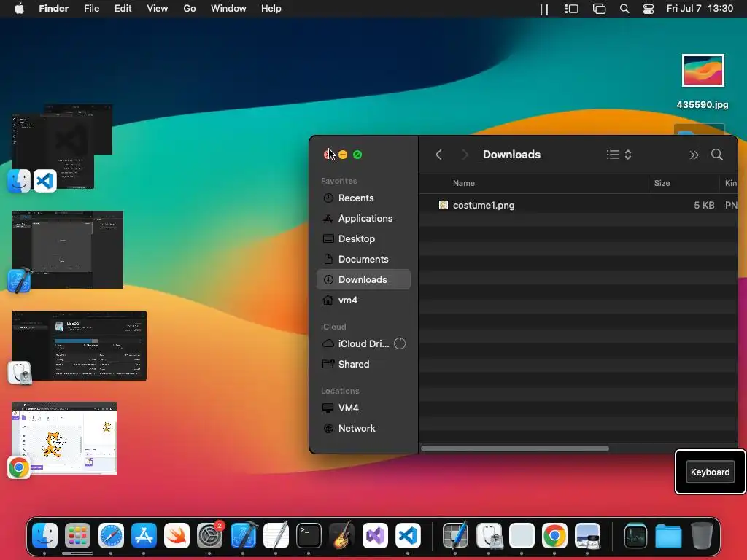Image resolution: width=747 pixels, height=560 pixels.
Task: Open Disk Utility from the Dock
Action: coord(489,536)
